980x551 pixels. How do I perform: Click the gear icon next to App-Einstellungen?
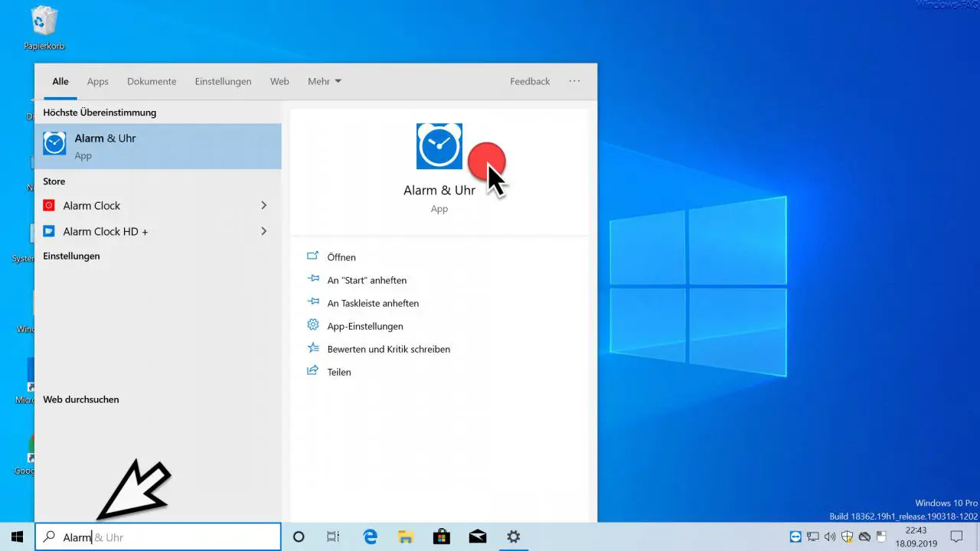[312, 325]
